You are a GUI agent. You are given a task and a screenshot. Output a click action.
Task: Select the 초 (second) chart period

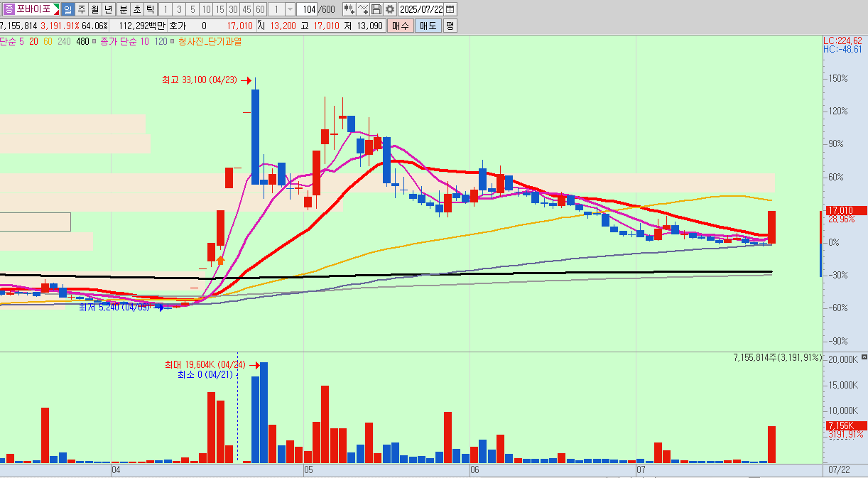click(136, 9)
